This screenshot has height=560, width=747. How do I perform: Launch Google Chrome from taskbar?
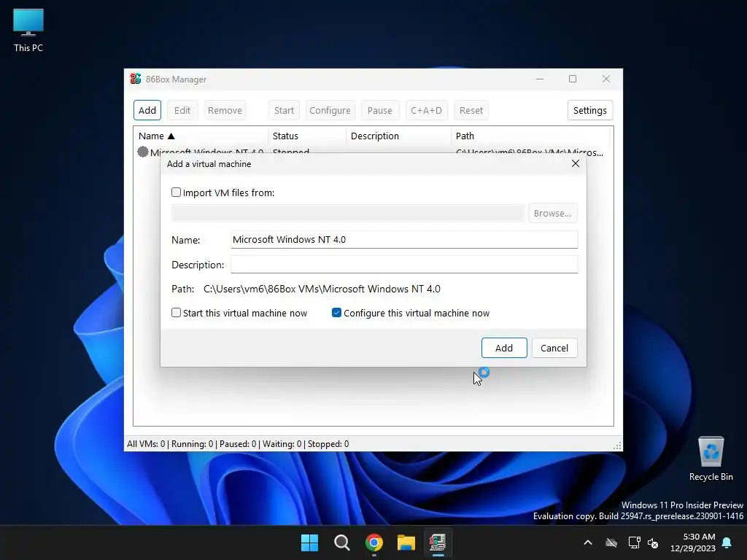coord(374,542)
